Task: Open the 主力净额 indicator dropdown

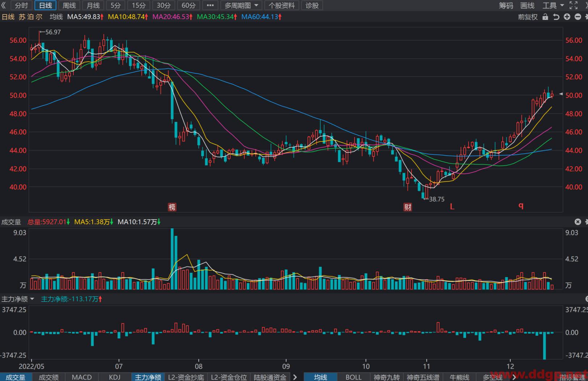Action: 18,299
